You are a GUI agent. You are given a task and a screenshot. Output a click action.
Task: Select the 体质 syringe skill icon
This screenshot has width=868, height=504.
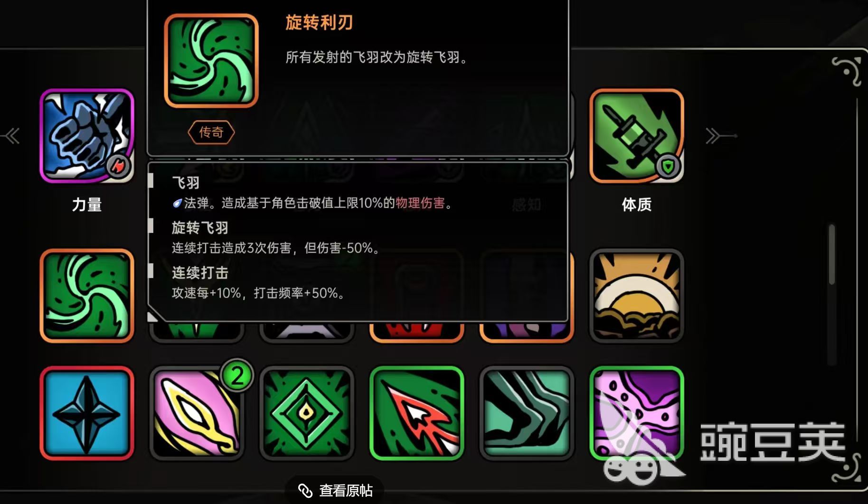(636, 136)
